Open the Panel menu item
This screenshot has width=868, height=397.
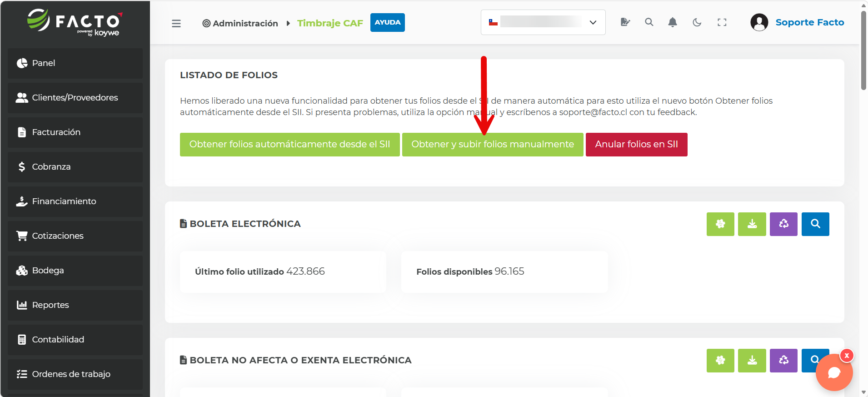point(75,63)
